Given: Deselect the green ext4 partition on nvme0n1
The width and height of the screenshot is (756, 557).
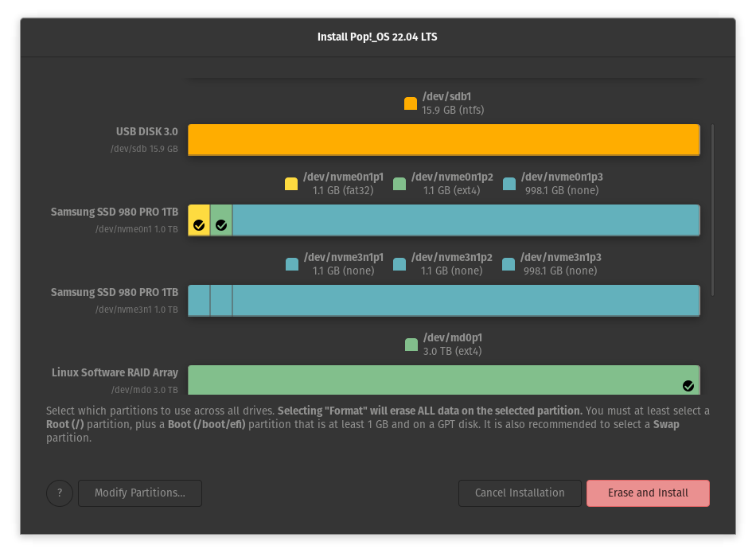Looking at the screenshot, I should pyautogui.click(x=221, y=224).
